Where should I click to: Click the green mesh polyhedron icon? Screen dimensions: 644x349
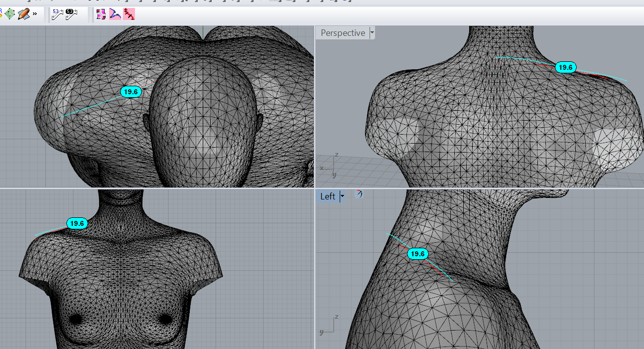coord(9,14)
